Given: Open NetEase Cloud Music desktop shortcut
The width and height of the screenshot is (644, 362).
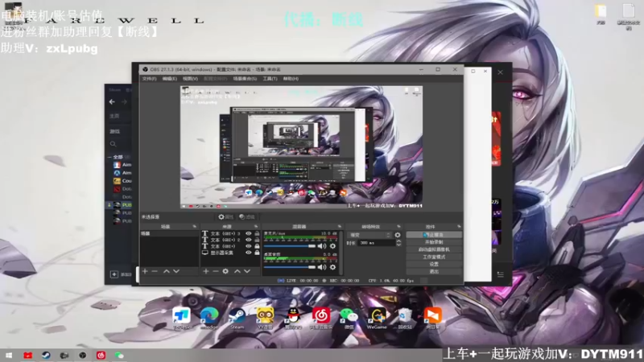Looking at the screenshot, I should click(320, 317).
